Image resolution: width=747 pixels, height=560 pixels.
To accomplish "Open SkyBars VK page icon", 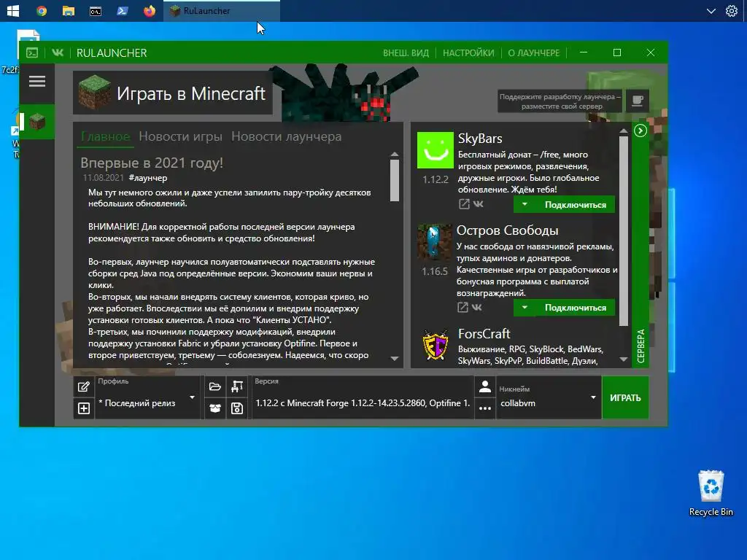I will click(x=478, y=204).
